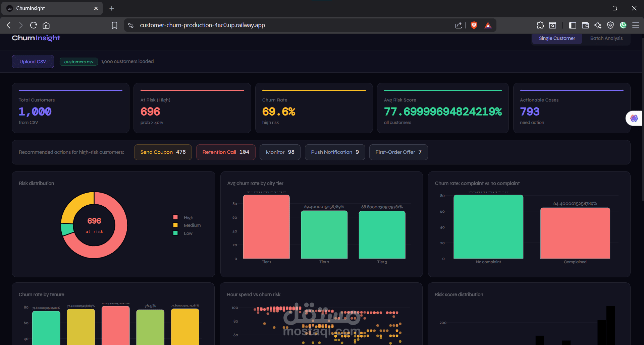
Task: Click the Tier 1 bar in city tier chart
Action: click(x=266, y=227)
